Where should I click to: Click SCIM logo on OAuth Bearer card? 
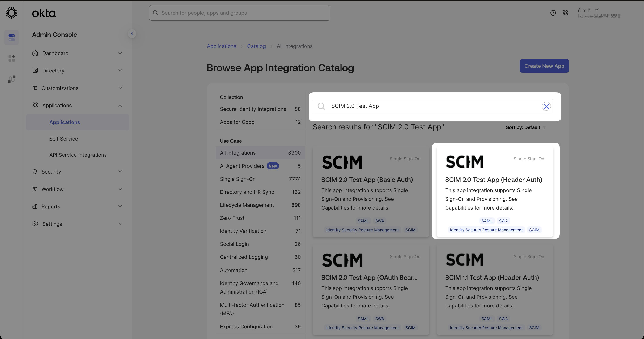coord(342,260)
